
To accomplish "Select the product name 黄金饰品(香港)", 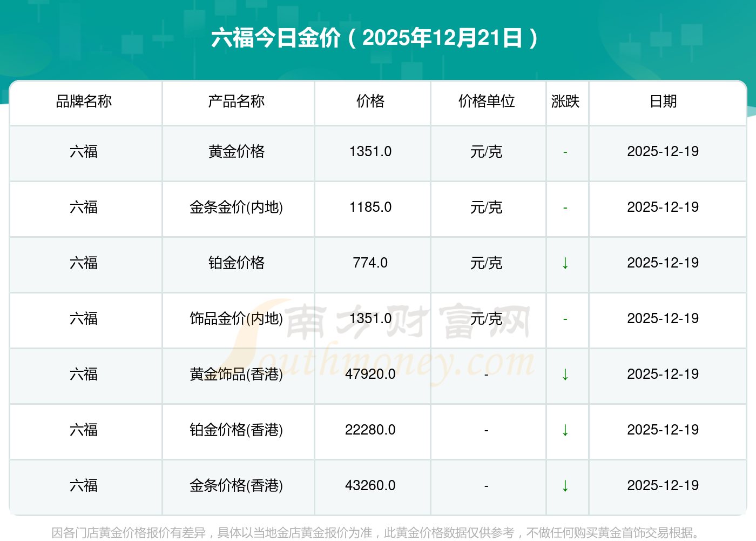I will pyautogui.click(x=237, y=375).
